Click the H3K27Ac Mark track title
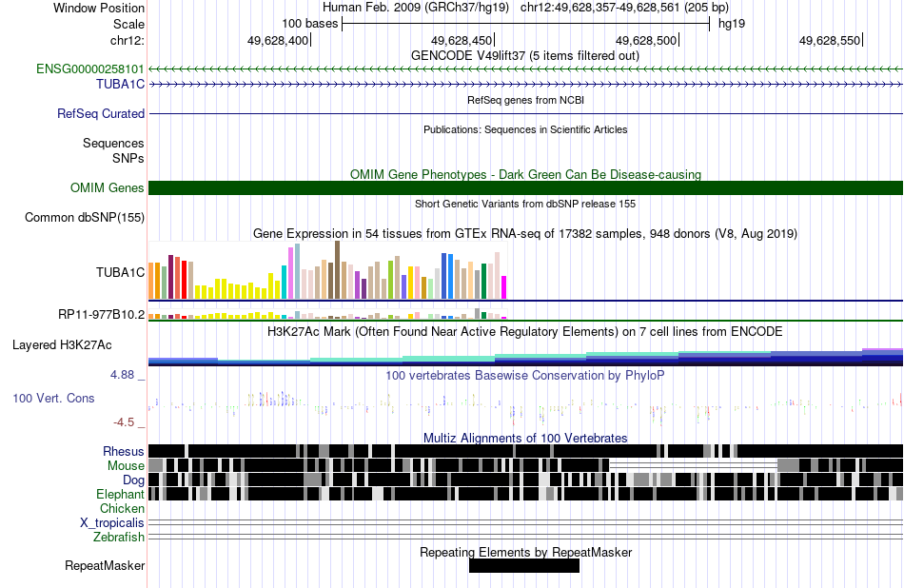The width and height of the screenshot is (904, 588). coord(525,332)
